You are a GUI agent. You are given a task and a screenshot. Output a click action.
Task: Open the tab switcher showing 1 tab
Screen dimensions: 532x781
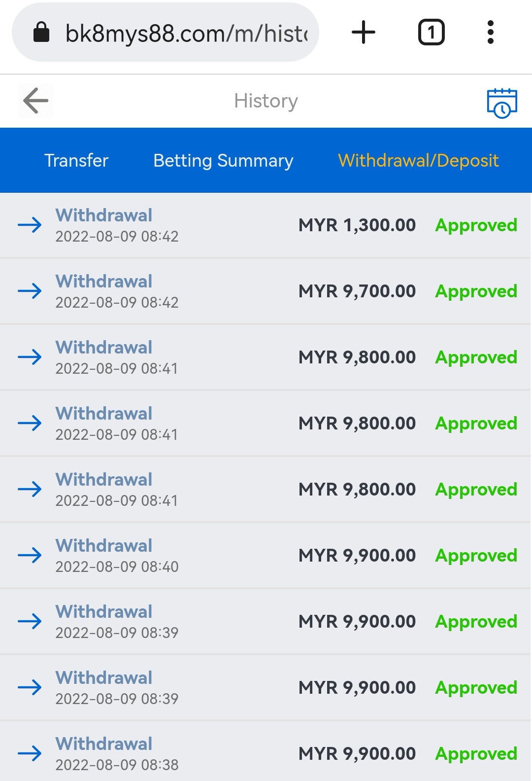431,33
